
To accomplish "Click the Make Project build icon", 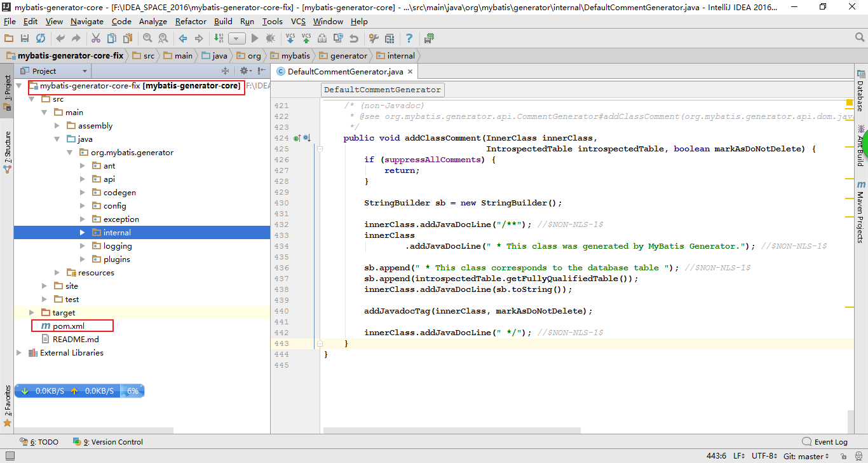I will [x=219, y=39].
